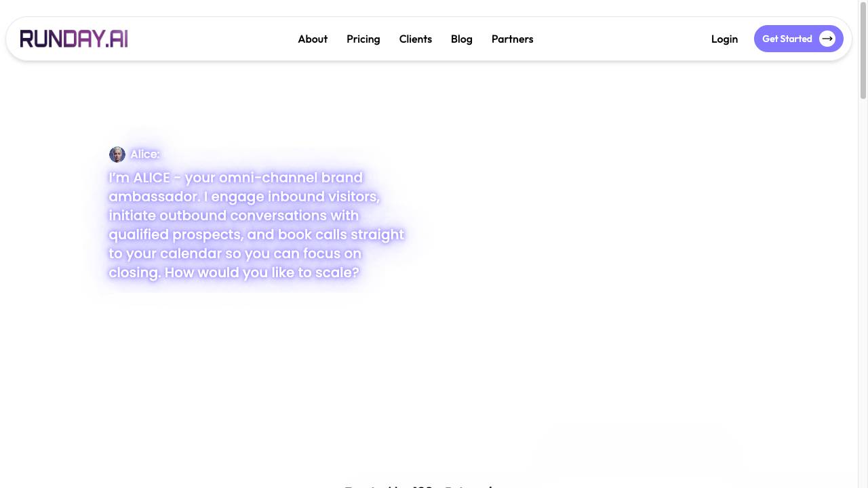This screenshot has height=488, width=868.
Task: Click the RUNDAY.AI logo
Action: [74, 39]
